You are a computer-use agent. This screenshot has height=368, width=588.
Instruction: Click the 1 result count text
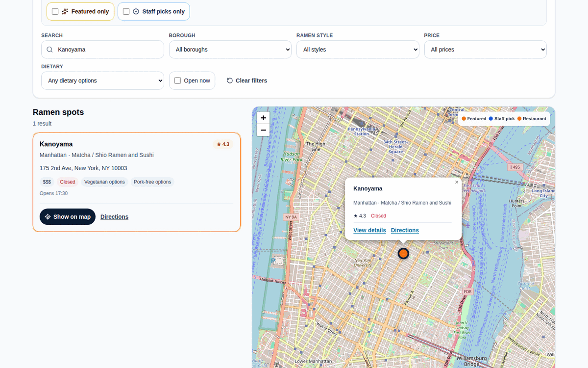coord(42,124)
